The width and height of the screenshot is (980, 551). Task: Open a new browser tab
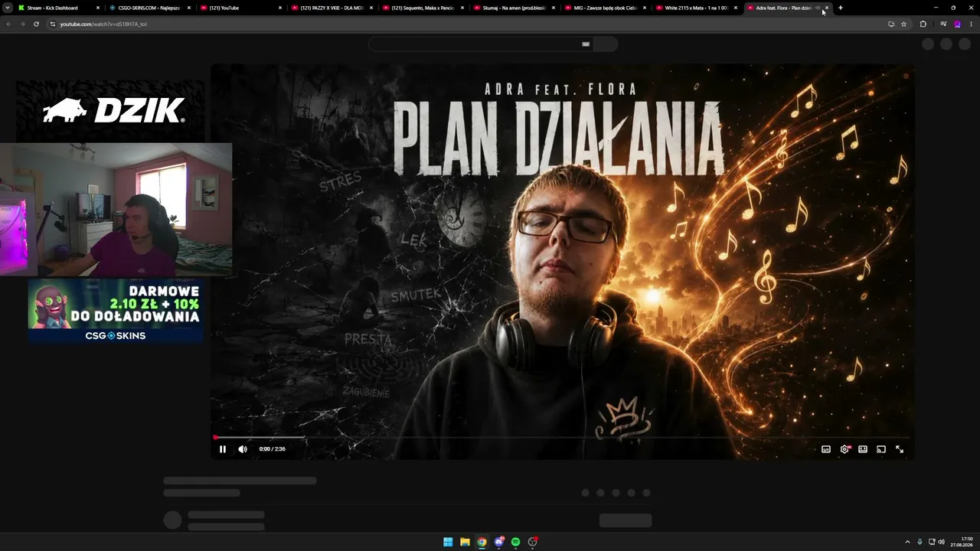[841, 8]
